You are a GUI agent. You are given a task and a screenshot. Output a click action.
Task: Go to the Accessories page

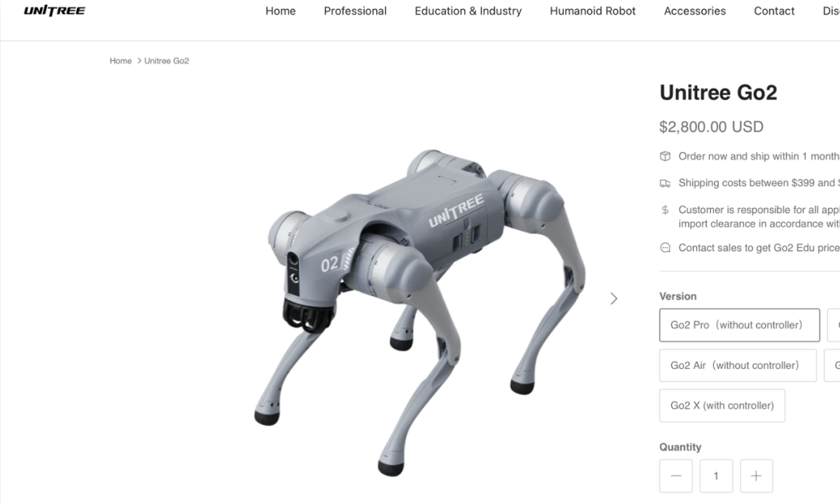point(695,11)
